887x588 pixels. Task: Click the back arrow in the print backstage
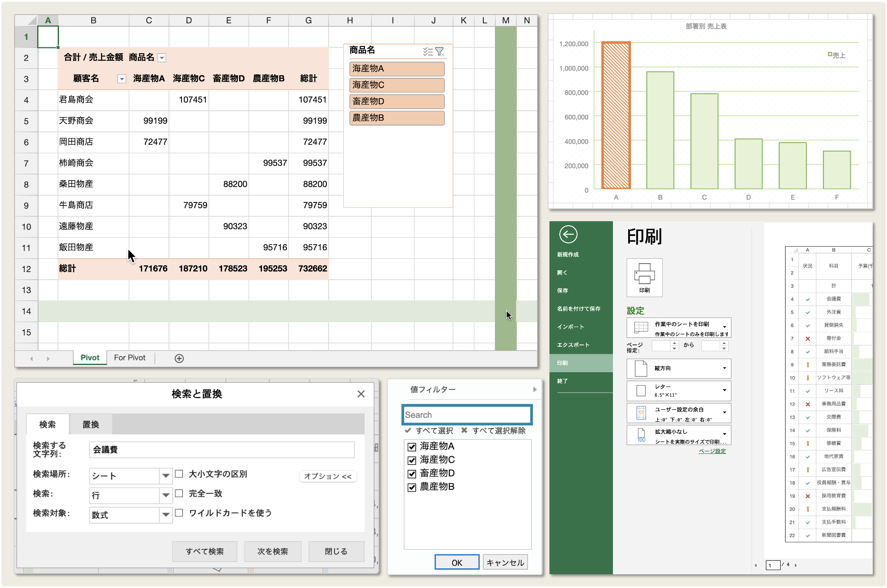[x=568, y=234]
